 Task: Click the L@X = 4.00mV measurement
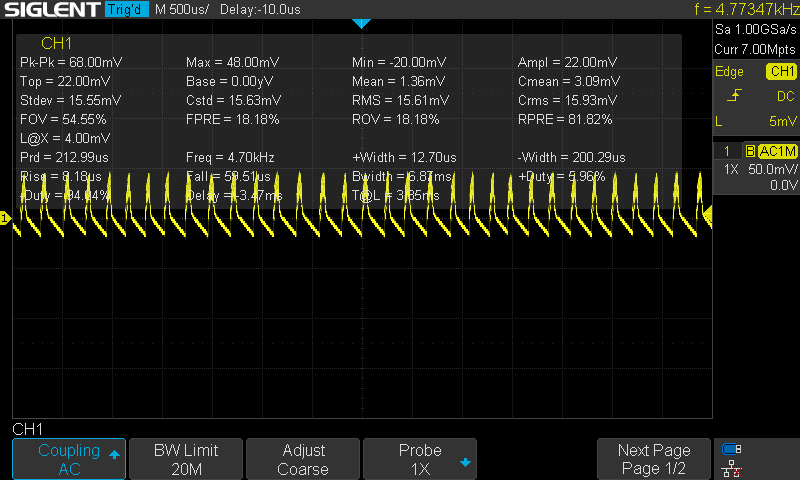click(65, 138)
